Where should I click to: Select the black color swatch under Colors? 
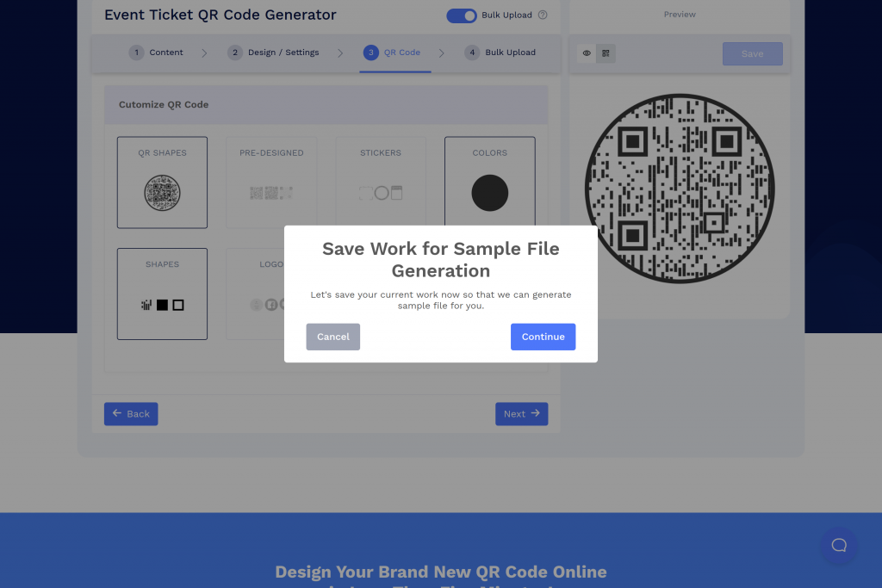tap(489, 193)
